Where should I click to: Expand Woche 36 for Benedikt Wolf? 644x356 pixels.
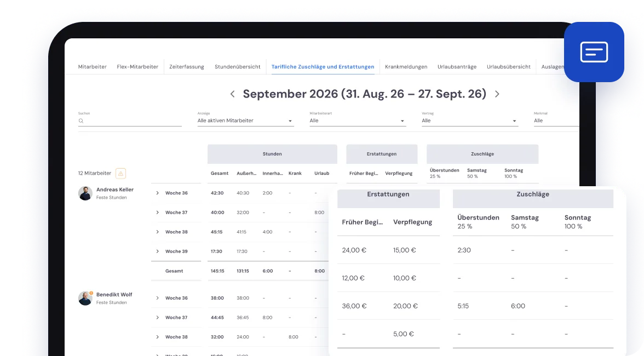157,298
